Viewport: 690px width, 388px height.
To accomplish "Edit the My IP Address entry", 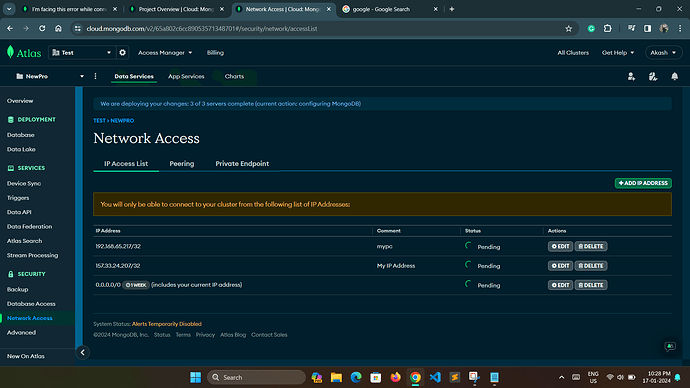I will point(560,266).
